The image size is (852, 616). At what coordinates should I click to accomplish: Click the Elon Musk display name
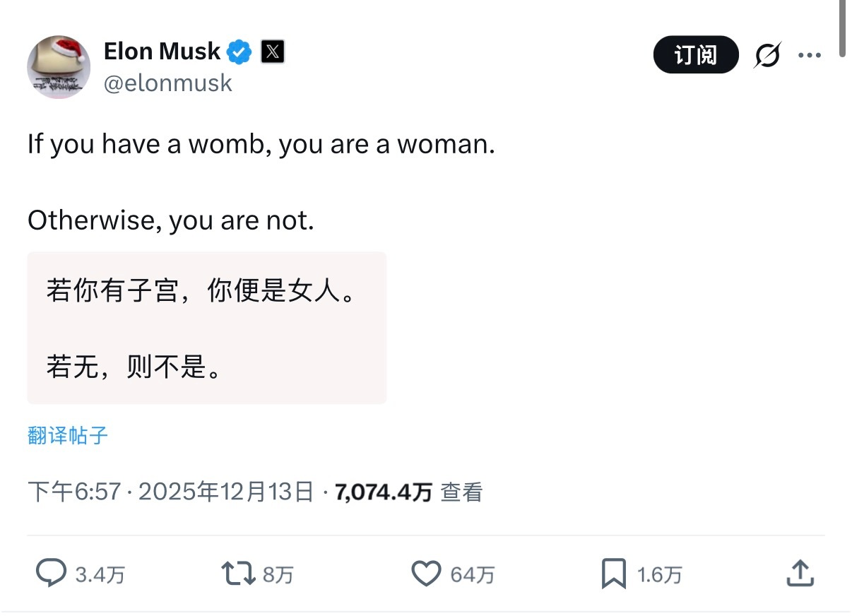[162, 50]
